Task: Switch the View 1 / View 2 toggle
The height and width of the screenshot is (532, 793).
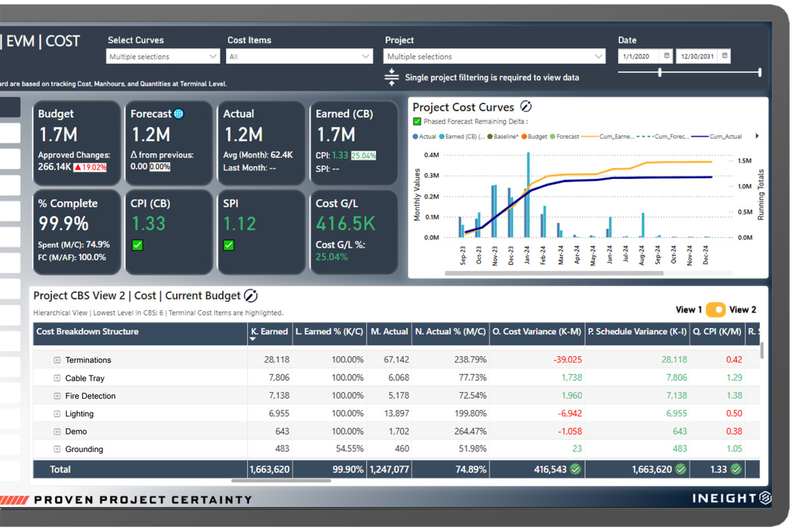Action: [715, 310]
